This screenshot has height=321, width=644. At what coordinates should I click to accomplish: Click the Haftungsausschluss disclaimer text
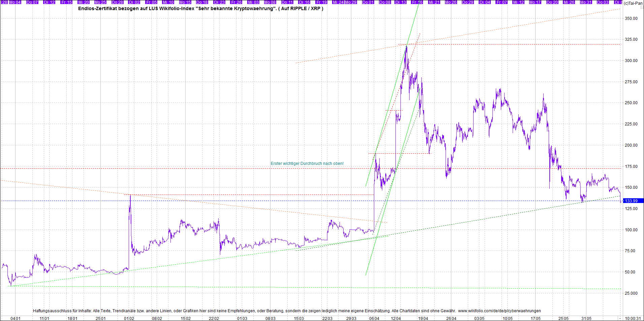click(244, 311)
